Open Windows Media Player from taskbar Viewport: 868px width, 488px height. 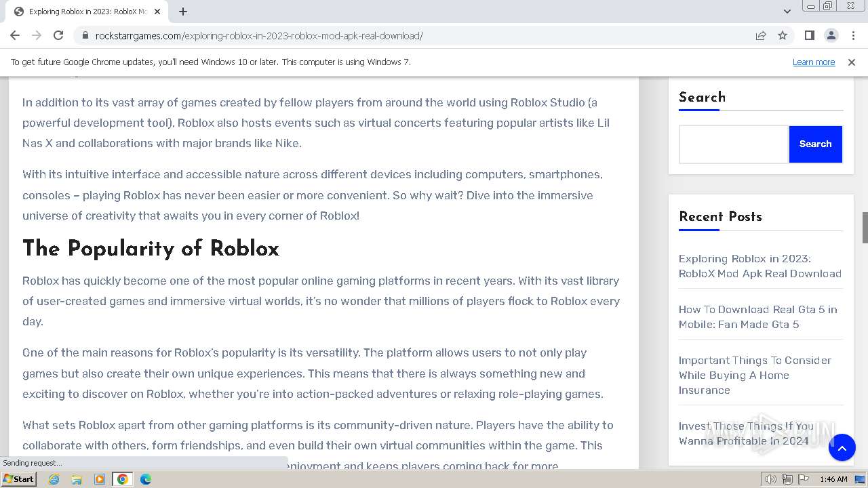(100, 479)
